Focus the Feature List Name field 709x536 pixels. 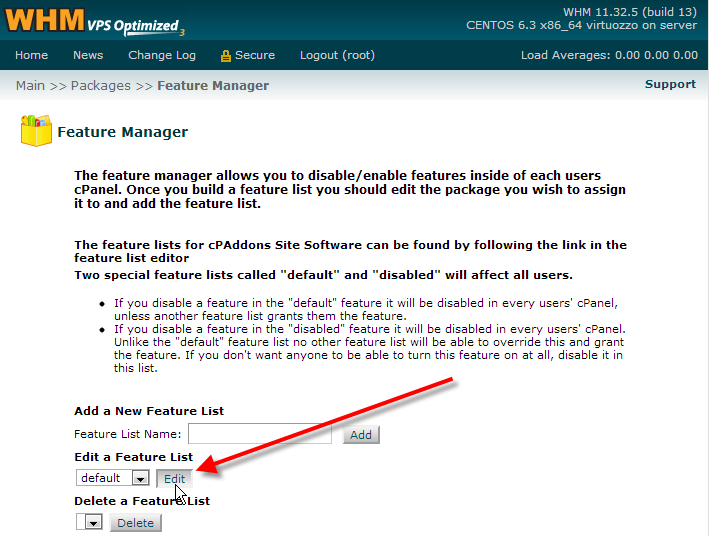[260, 434]
